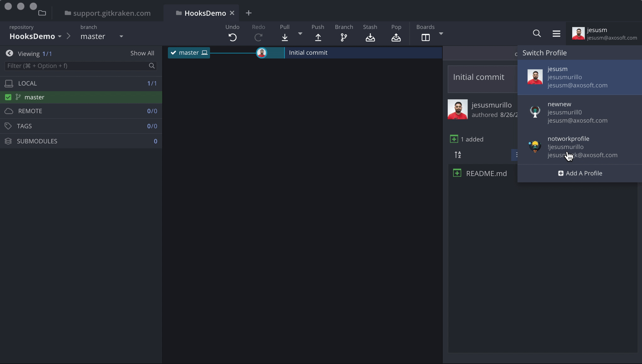This screenshot has height=364, width=642.
Task: Create a branch with Branch icon
Action: 344,37
